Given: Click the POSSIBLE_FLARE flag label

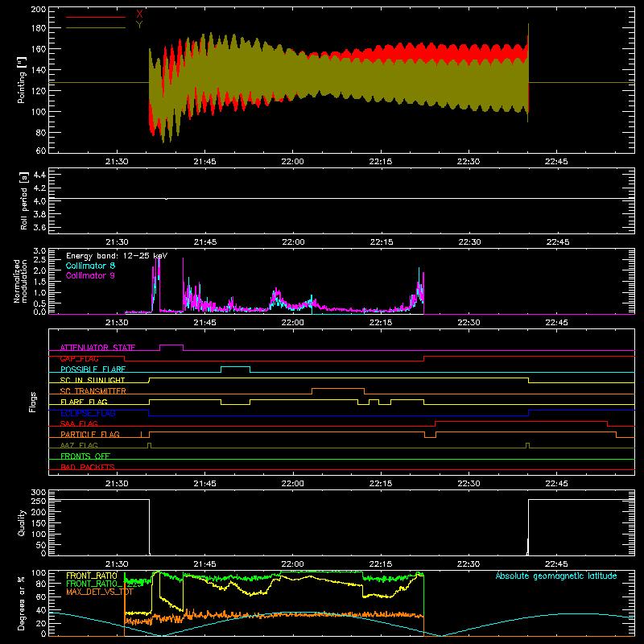Looking at the screenshot, I should (93, 369).
